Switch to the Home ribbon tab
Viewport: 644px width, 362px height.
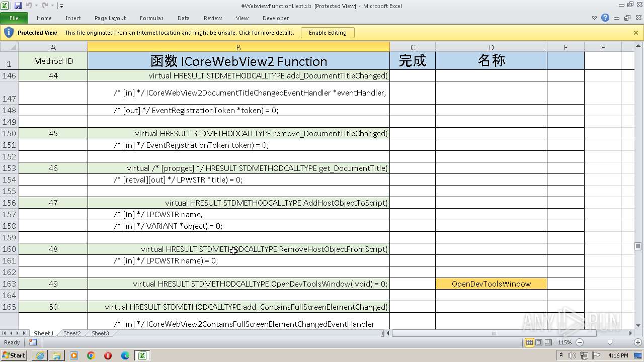pyautogui.click(x=44, y=18)
